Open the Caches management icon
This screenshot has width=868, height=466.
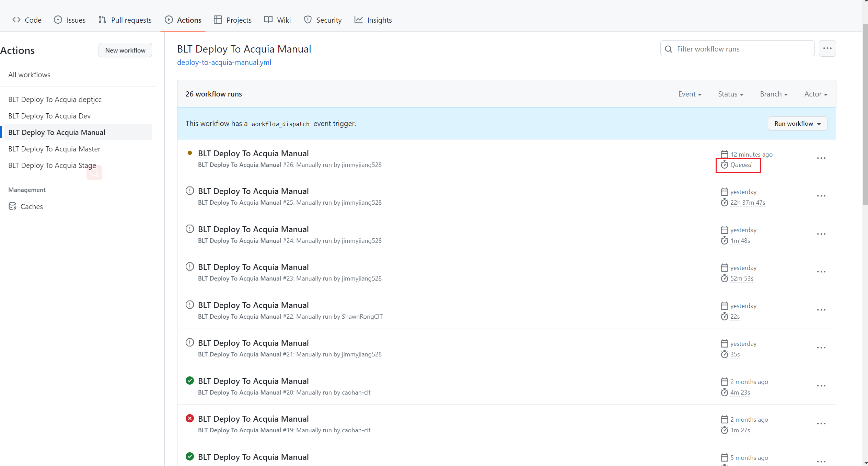pyautogui.click(x=12, y=206)
